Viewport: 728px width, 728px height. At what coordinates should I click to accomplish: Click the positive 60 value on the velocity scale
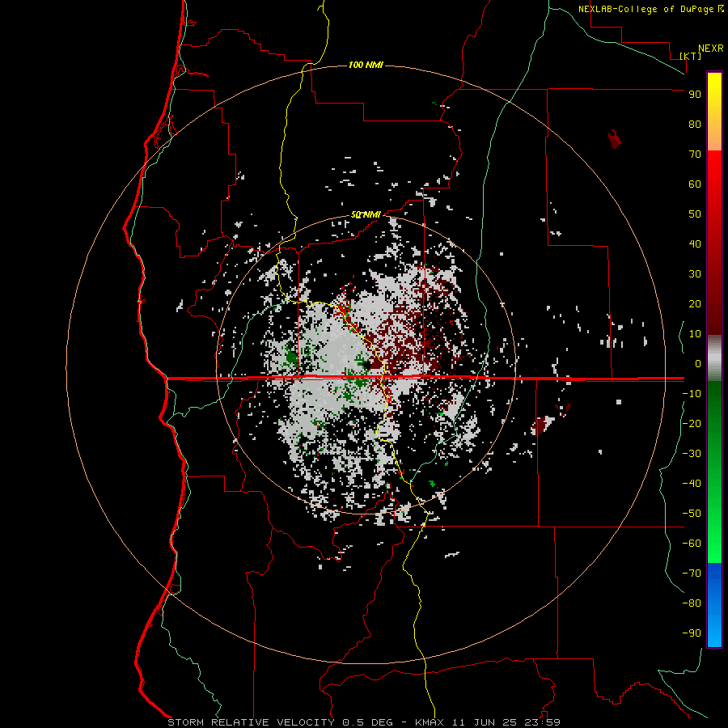695,184
